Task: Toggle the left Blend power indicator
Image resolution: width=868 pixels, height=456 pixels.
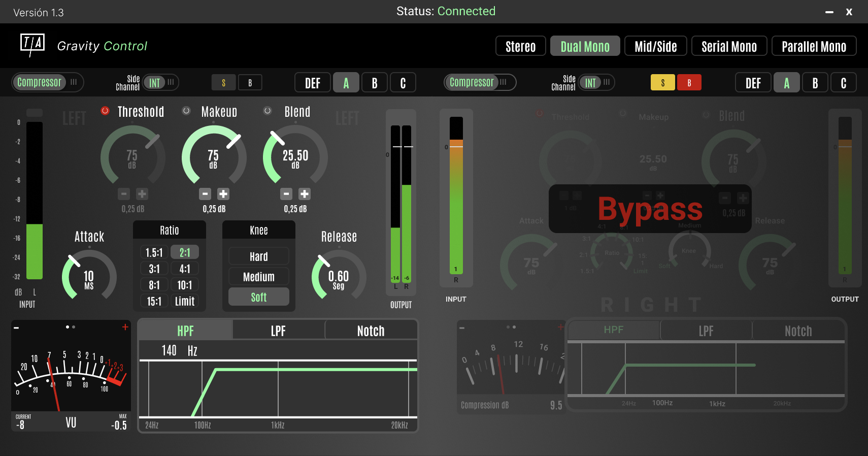Action: 268,111
